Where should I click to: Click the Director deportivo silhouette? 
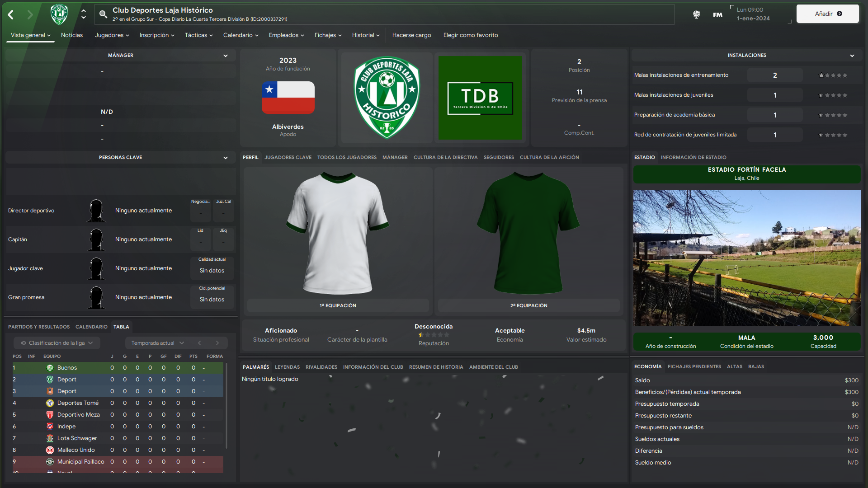pos(96,211)
